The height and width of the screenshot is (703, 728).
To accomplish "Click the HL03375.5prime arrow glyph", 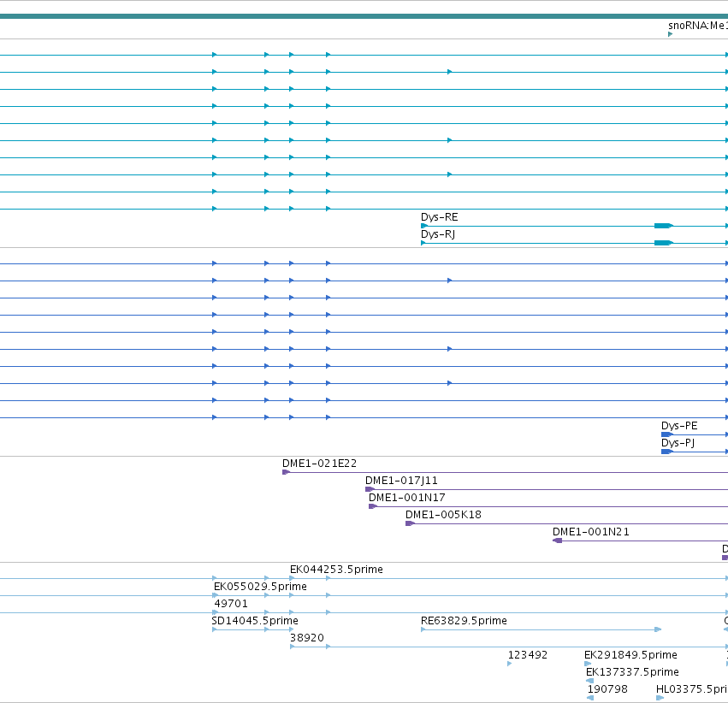I will [660, 699].
